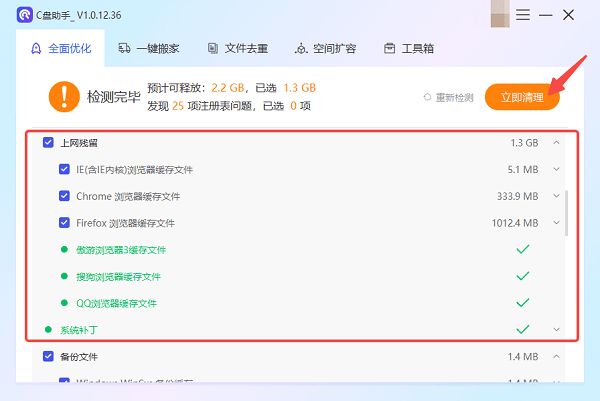Click the orange warning exclamation icon
Image resolution: width=600 pixels, height=401 pixels.
pyautogui.click(x=63, y=96)
